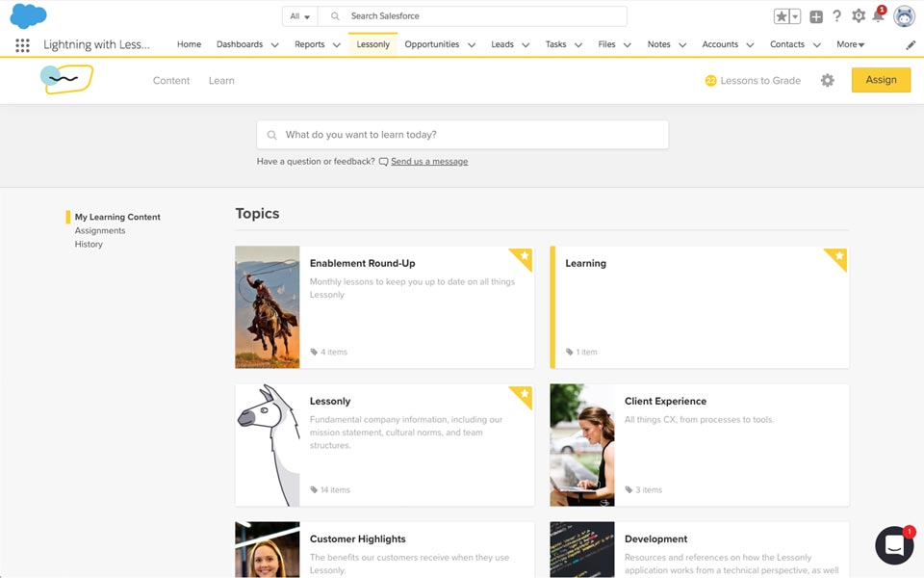Expand the favorites list dropdown arrow

coord(795,16)
